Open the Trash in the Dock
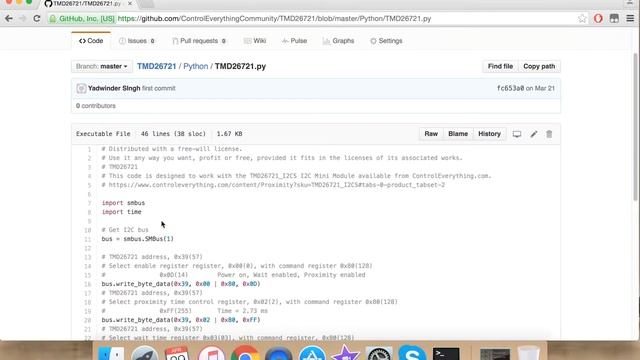 pyautogui.click(x=529, y=353)
